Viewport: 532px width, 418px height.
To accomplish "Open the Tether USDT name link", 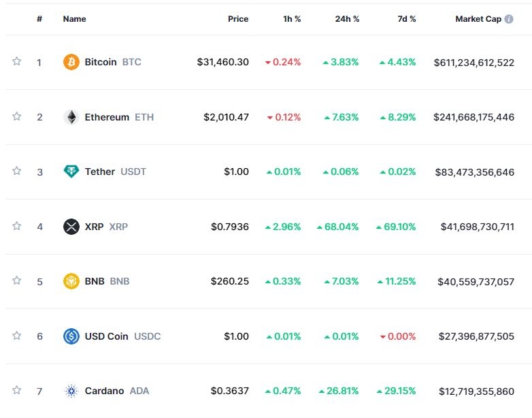I will [100, 172].
